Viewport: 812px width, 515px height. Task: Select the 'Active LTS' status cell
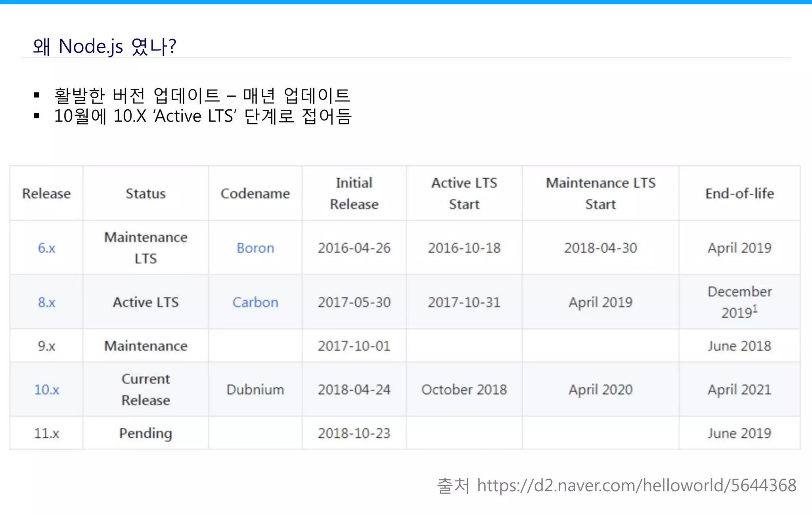click(x=146, y=302)
